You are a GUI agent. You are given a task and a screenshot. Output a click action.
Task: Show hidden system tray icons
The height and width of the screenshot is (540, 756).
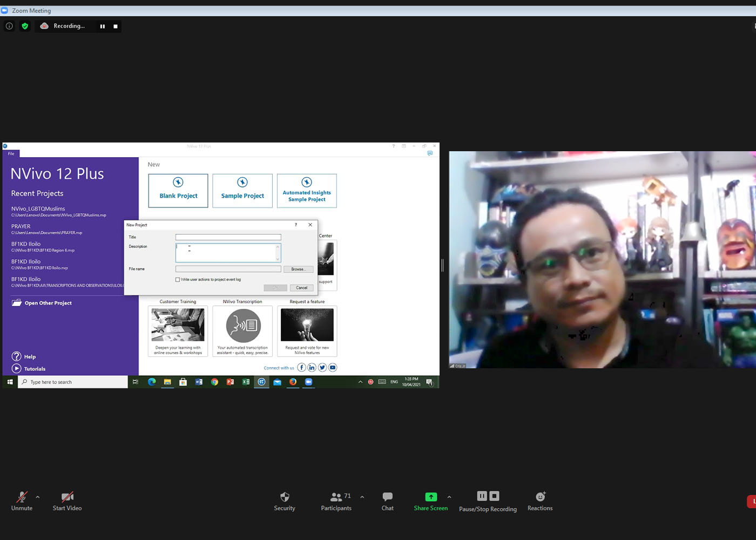[x=360, y=382]
